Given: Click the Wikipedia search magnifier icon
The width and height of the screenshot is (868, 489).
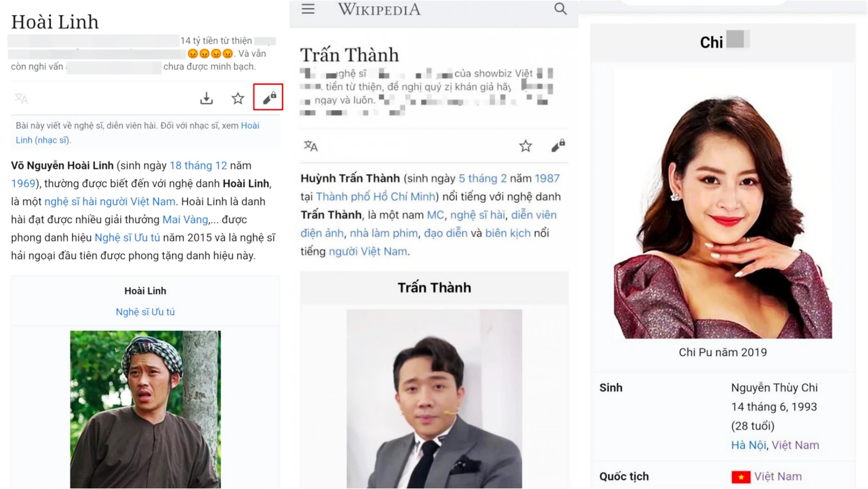Looking at the screenshot, I should pos(560,8).
